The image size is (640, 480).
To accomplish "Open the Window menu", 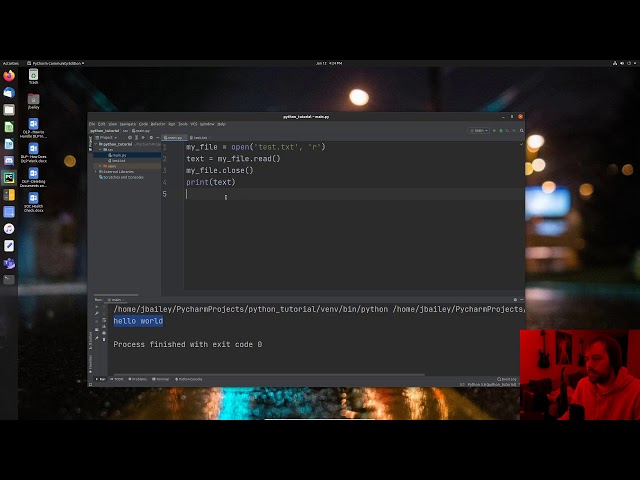I will point(207,124).
